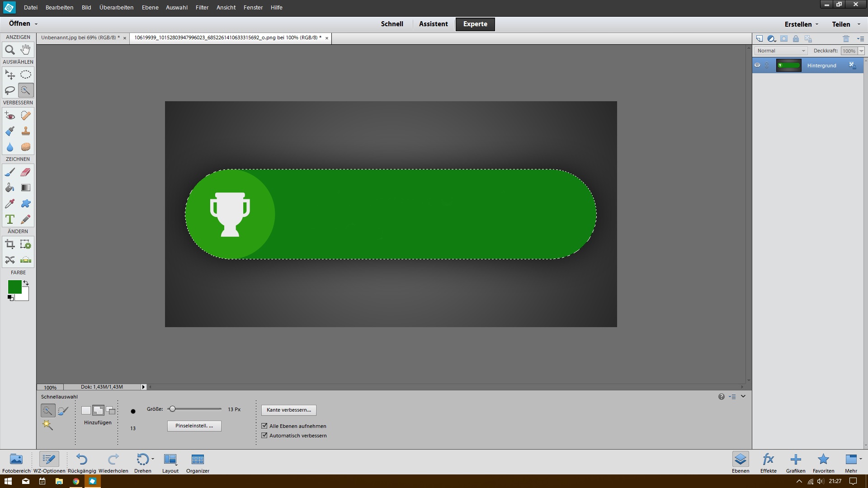Select the Hand tool
The height and width of the screenshot is (488, 868).
(26, 50)
